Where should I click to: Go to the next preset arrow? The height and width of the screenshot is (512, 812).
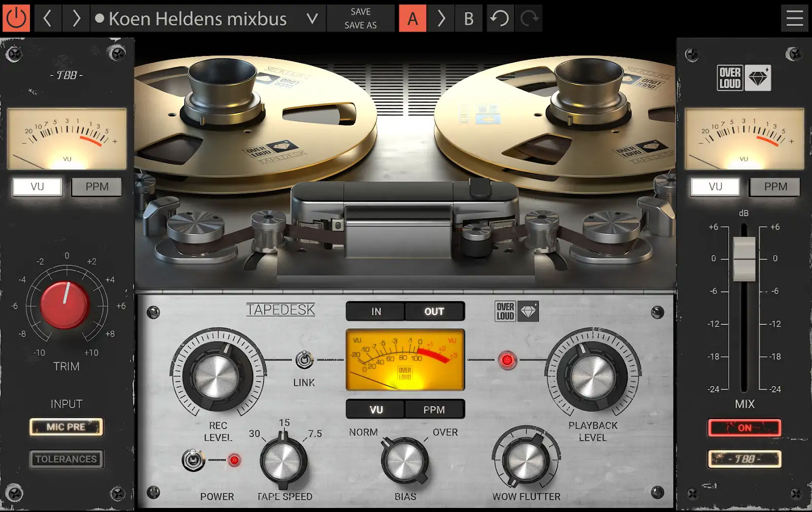click(77, 19)
